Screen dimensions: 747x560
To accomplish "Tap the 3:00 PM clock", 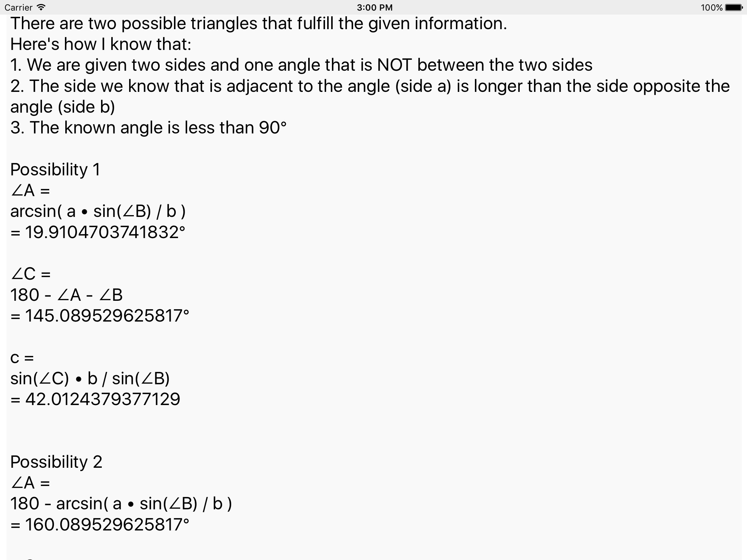I will [375, 7].
